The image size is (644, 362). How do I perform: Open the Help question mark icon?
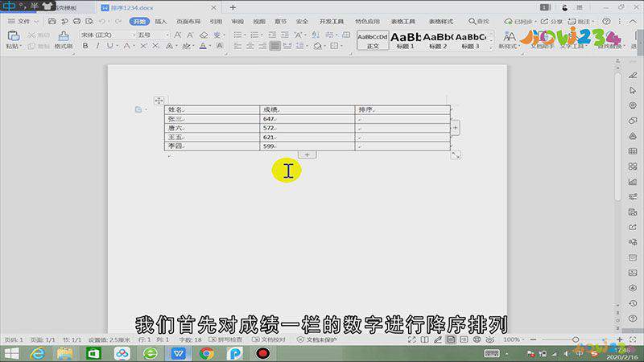tap(606, 21)
